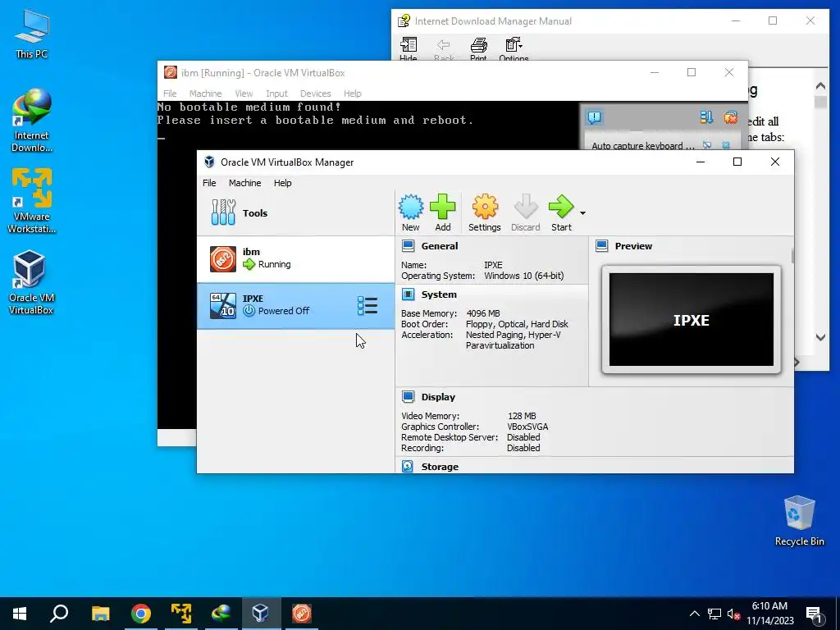Screen dimensions: 840x630
Task: Click the Display section header icon
Action: point(409,397)
